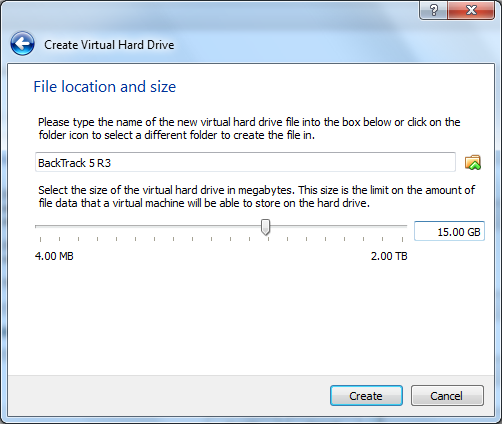Click the Create Virtual Hard Drive title
The image size is (502, 424).
click(x=109, y=45)
